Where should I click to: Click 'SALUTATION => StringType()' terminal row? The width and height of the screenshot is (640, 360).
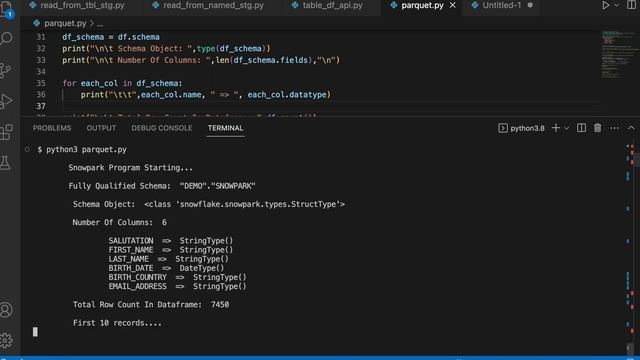pos(171,241)
